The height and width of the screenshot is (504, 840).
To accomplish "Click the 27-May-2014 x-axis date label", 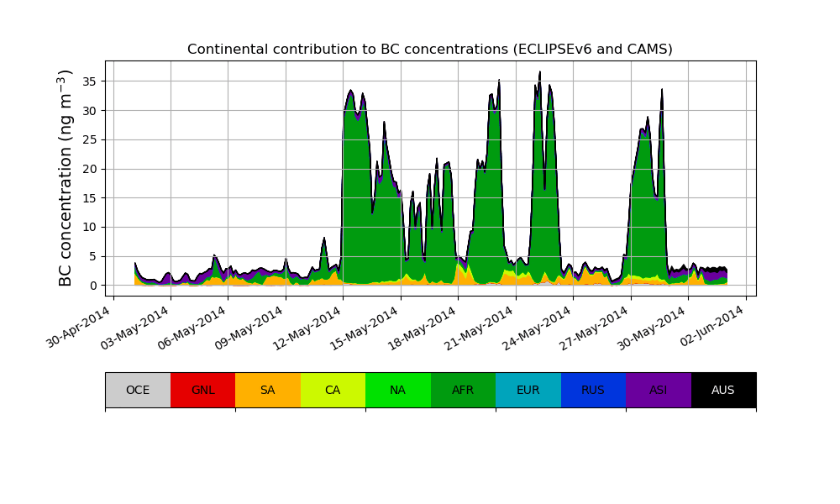I will coord(595,327).
